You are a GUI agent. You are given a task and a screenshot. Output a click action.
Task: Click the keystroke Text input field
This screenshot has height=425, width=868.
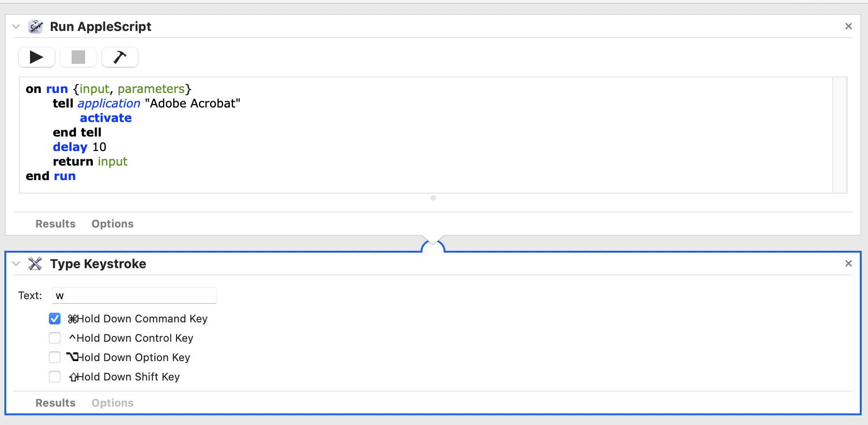coord(134,296)
